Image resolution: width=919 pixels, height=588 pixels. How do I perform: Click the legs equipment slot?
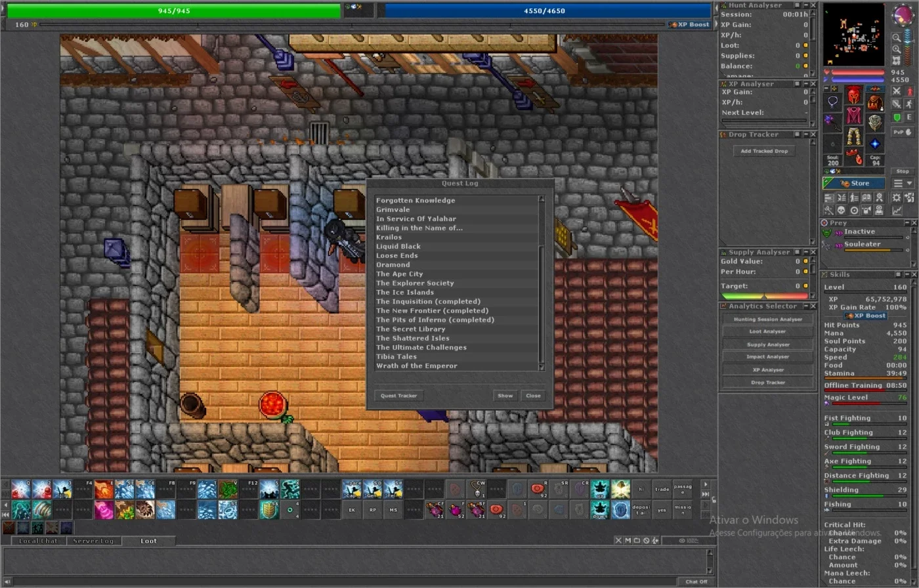coord(855,136)
